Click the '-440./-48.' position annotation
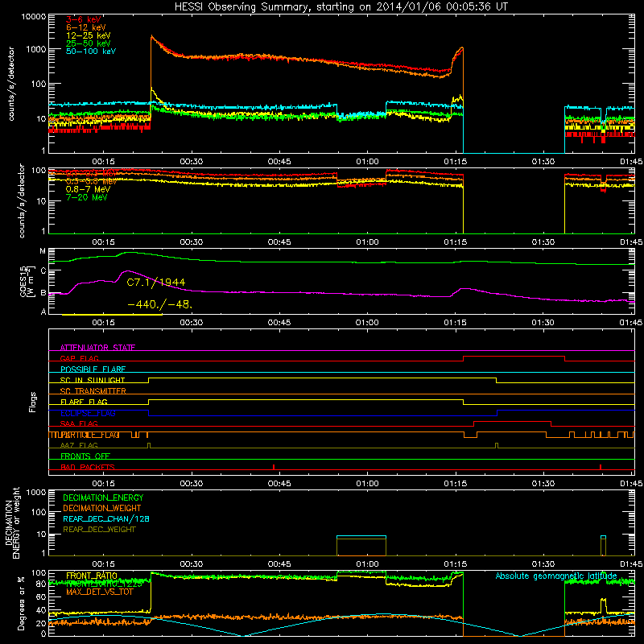644x644 pixels. (159, 305)
